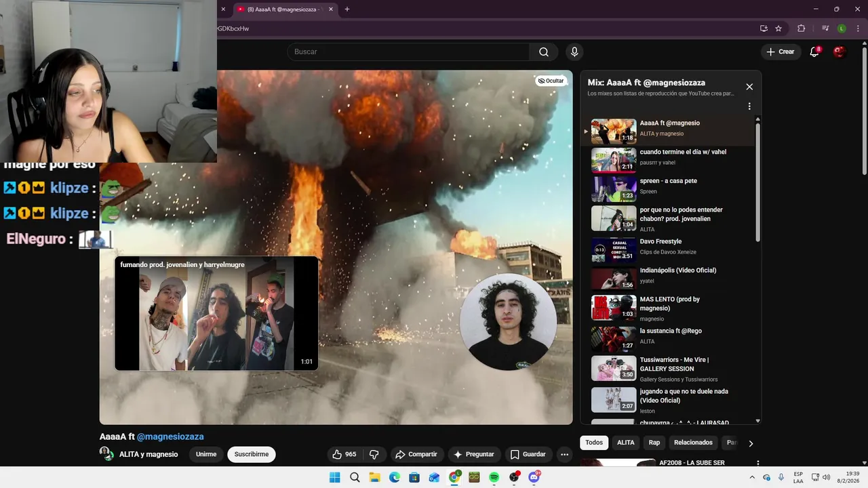Image resolution: width=868 pixels, height=488 pixels.
Task: Open File Explorer from the taskbar
Action: tap(374, 477)
